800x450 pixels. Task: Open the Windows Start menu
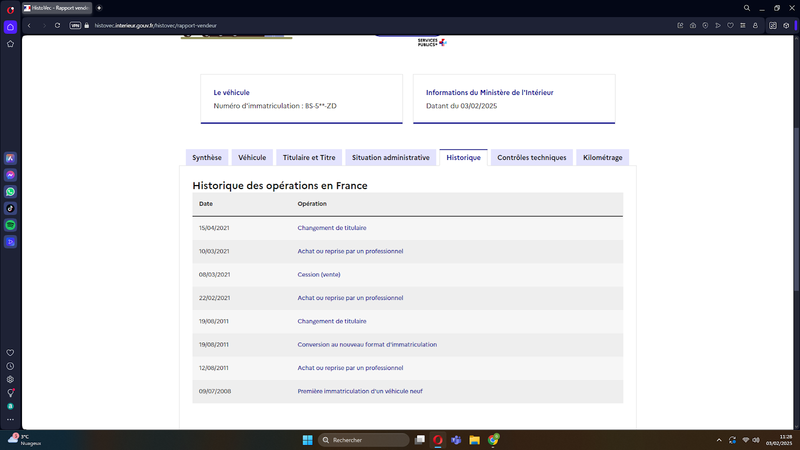coord(307,440)
